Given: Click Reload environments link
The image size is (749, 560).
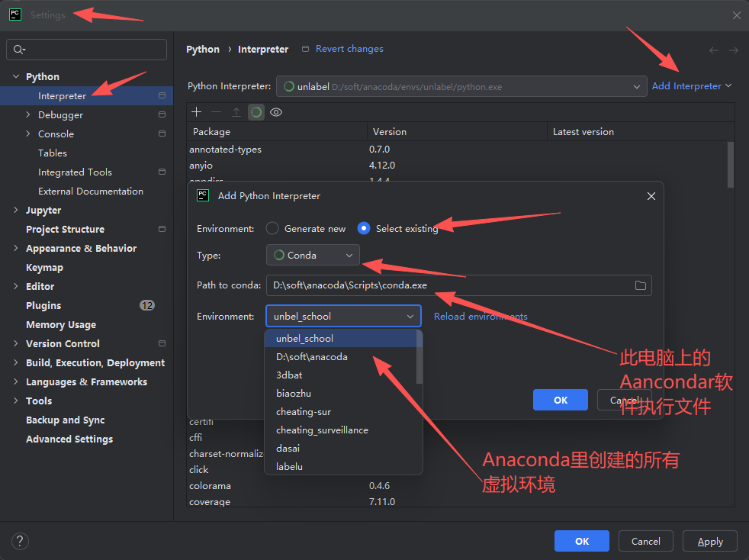Looking at the screenshot, I should click(481, 317).
